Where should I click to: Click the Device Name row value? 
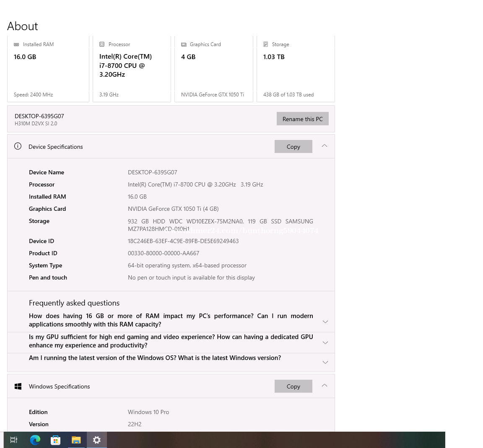pyautogui.click(x=153, y=172)
